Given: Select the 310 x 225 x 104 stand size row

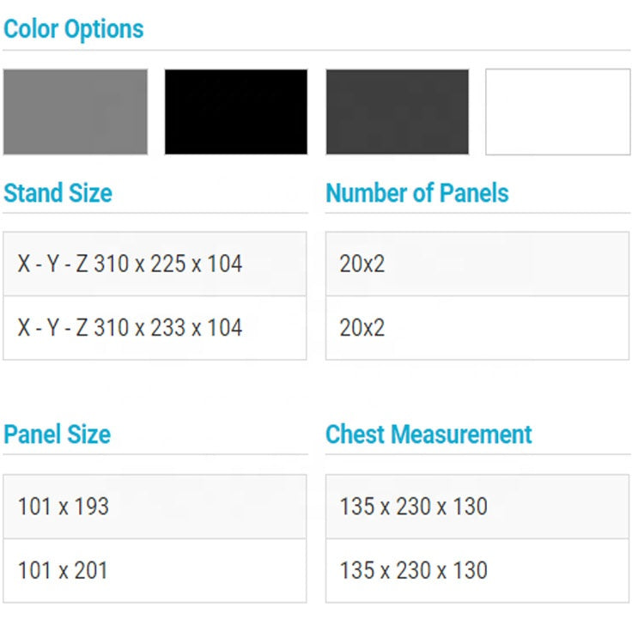Looking at the screenshot, I should (155, 264).
